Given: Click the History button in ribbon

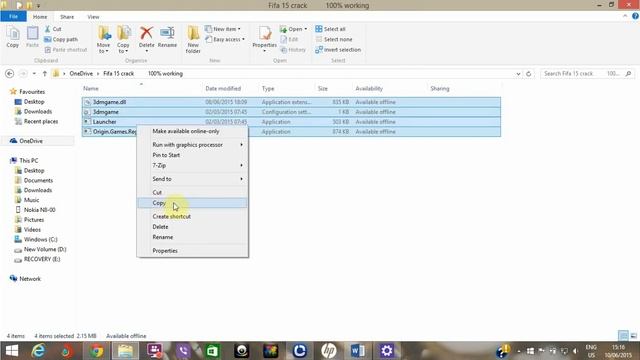Looking at the screenshot, I should [293, 49].
